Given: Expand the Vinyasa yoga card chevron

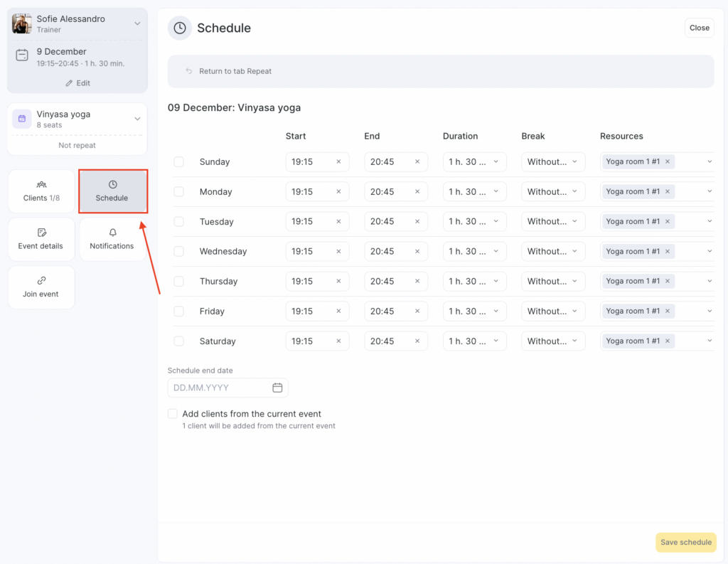Looking at the screenshot, I should click(137, 119).
